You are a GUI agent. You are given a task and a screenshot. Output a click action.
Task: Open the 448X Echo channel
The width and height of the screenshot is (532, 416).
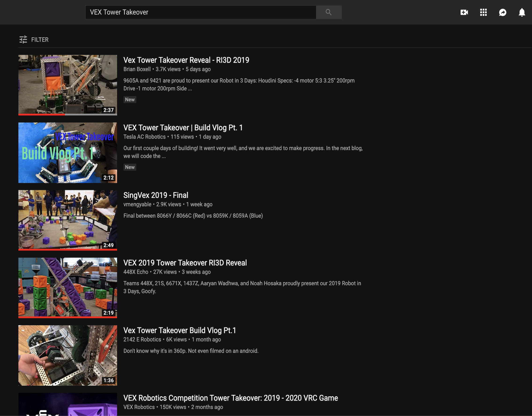(x=136, y=272)
